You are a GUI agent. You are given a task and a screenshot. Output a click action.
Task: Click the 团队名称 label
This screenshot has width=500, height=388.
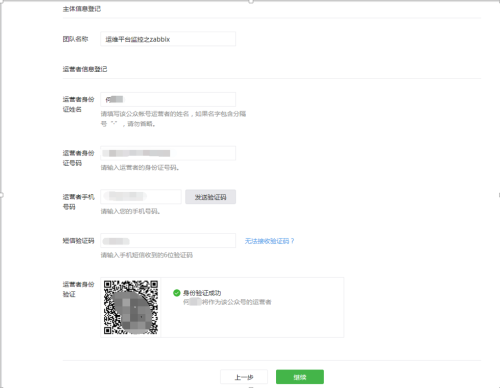click(75, 39)
